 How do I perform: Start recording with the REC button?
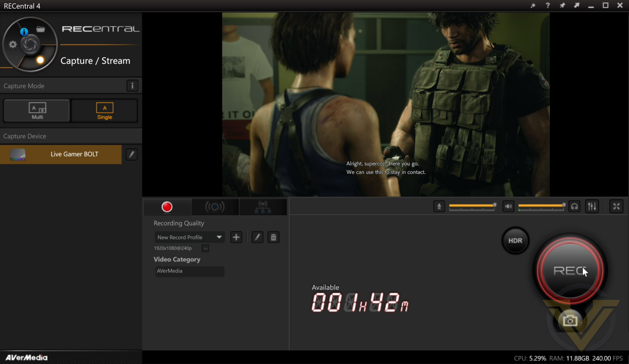pos(570,270)
